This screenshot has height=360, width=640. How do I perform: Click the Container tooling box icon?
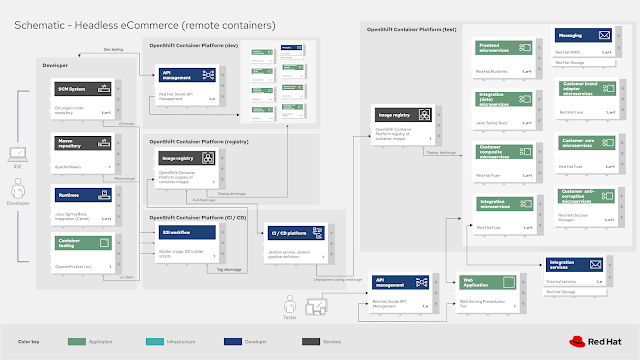coord(104,243)
